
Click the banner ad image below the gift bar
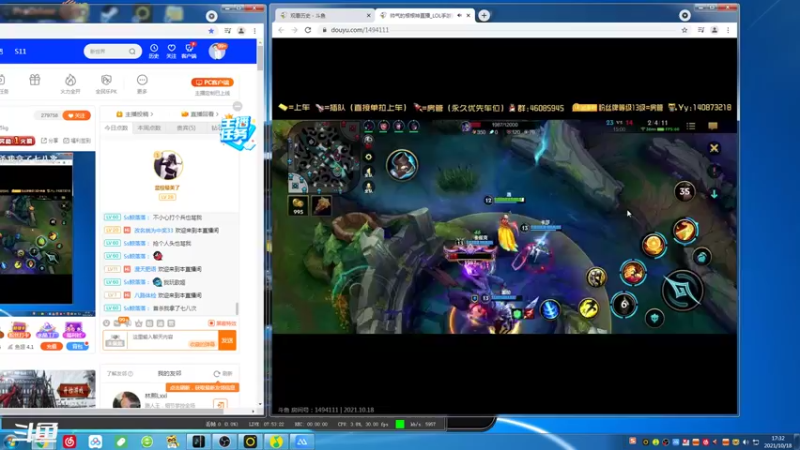click(x=47, y=389)
